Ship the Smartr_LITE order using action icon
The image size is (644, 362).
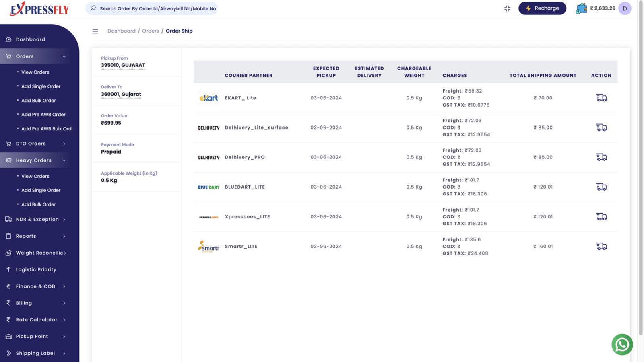[601, 246]
